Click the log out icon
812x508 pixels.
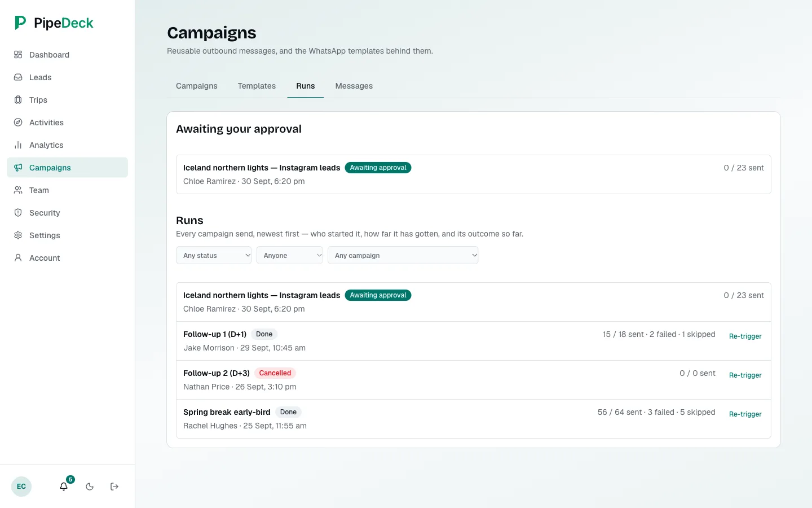click(114, 487)
